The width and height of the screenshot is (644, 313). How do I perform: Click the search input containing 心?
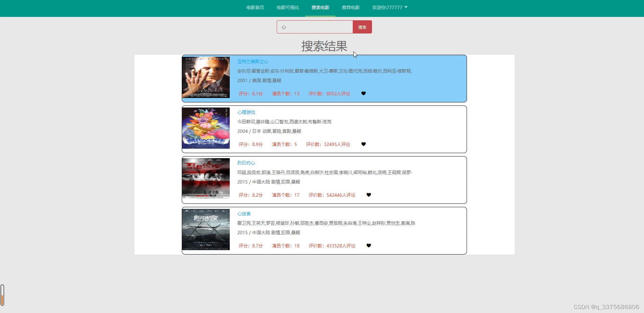(314, 27)
